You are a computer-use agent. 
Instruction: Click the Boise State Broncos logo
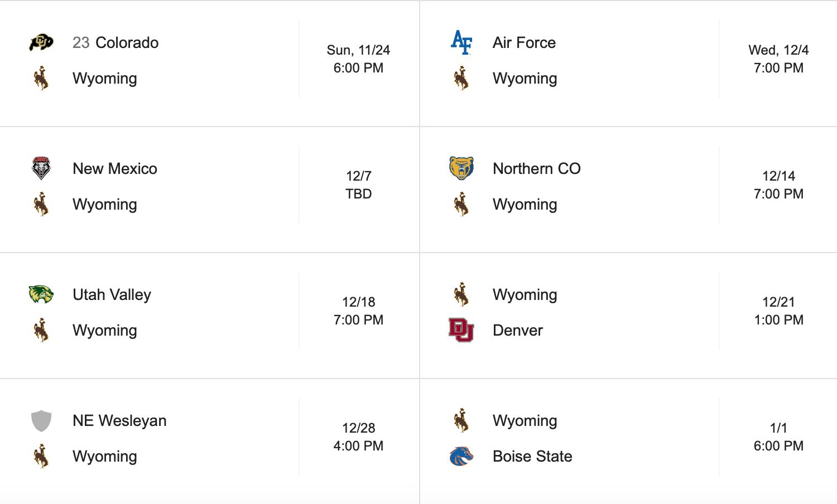tap(461, 456)
